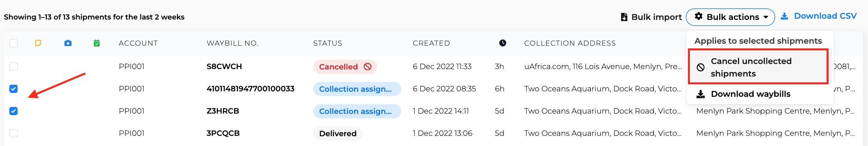Check the box for shipment 3PCQCB

tap(14, 134)
